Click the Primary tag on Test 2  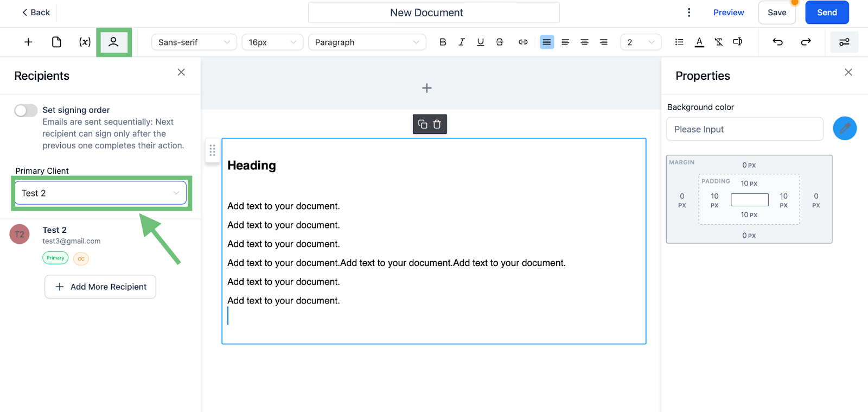click(x=55, y=258)
